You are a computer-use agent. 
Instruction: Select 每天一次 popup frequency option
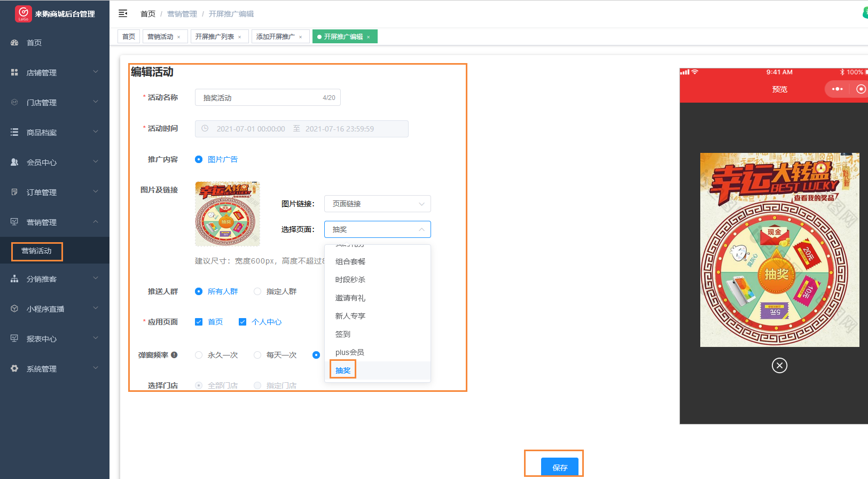tap(258, 355)
